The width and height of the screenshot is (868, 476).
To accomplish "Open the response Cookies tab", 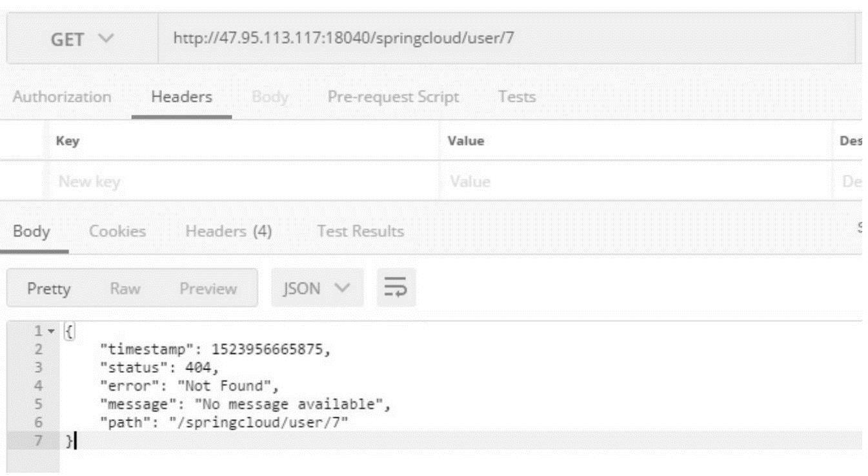I will click(x=117, y=232).
